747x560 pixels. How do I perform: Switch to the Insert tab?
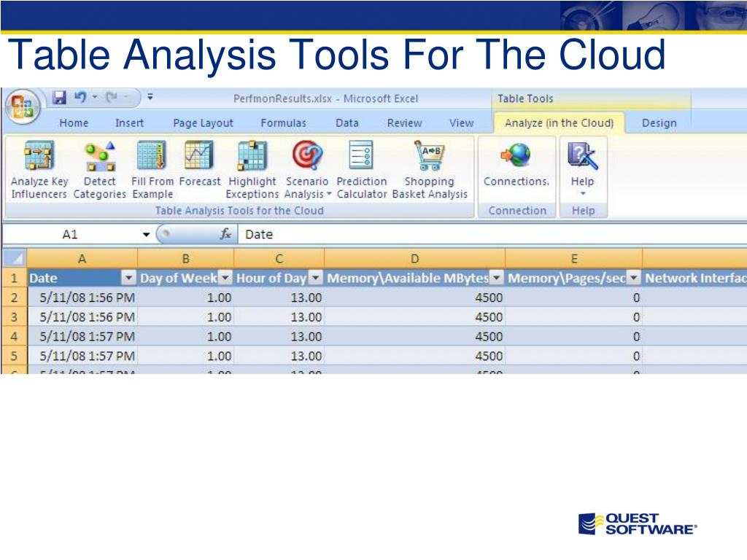[x=129, y=122]
